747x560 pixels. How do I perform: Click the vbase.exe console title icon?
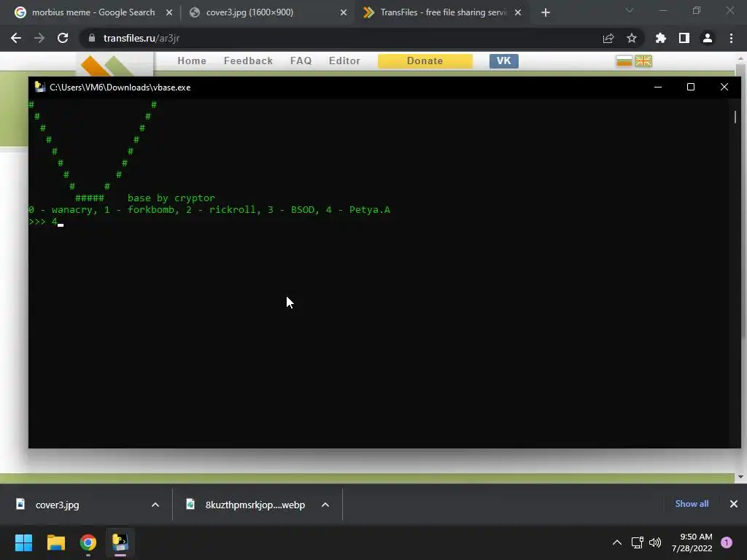coord(40,87)
